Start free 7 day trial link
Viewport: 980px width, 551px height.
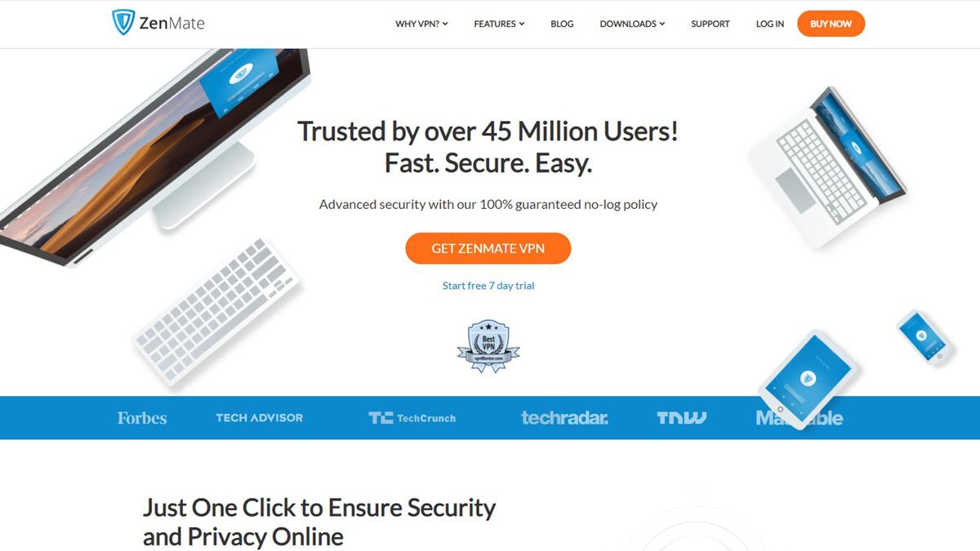488,286
